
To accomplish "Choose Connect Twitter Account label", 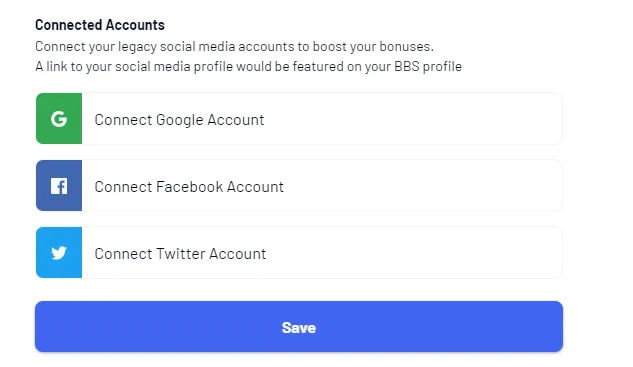I will coord(180,254).
